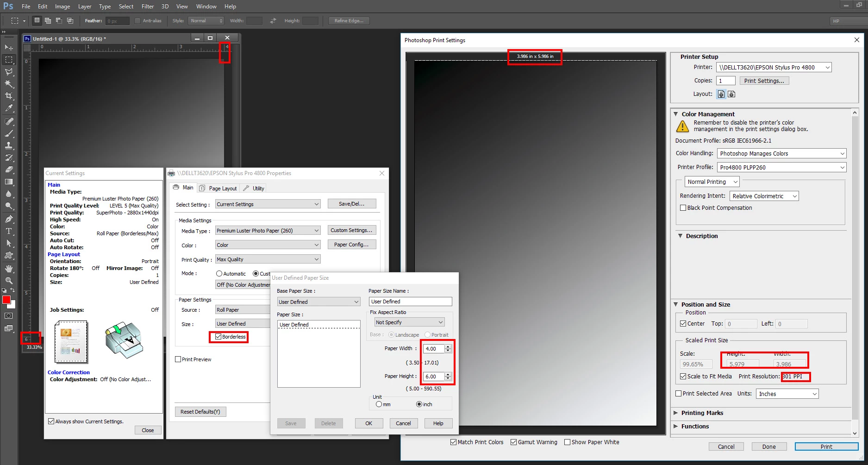
Task: Select the Brush tool
Action: pos(9,133)
